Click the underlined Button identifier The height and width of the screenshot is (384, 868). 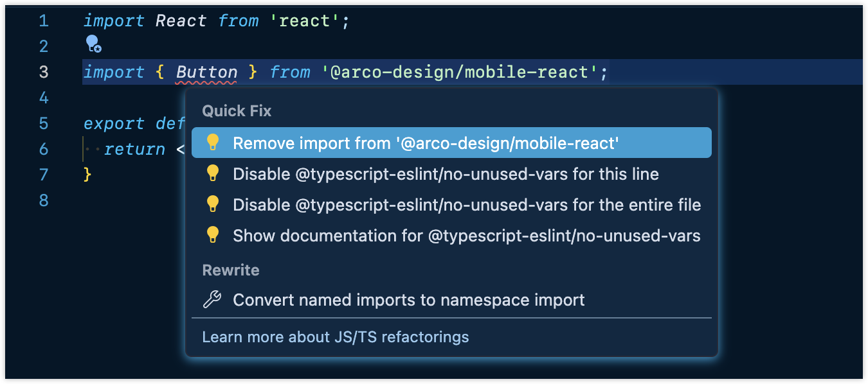(206, 72)
